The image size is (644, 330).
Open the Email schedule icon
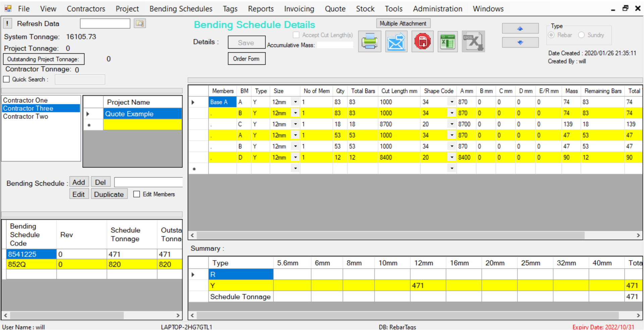396,41
